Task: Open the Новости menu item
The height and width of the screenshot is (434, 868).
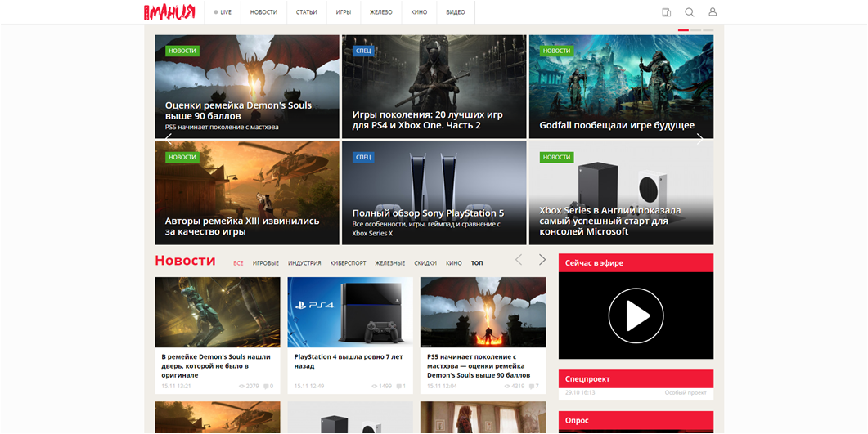Action: pyautogui.click(x=263, y=12)
